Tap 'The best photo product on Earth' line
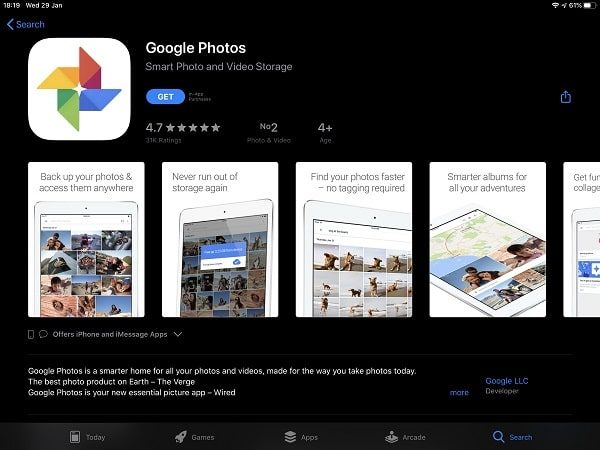This screenshot has width=600, height=450. [111, 382]
